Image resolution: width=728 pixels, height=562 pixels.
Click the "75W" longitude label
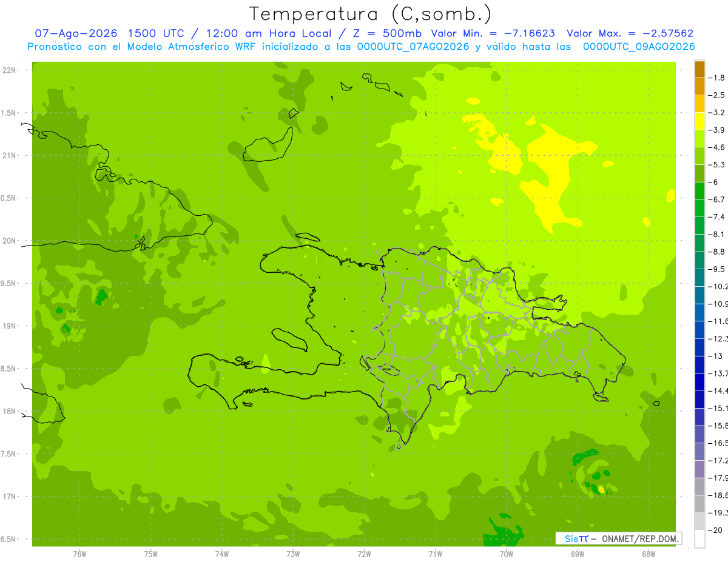pos(150,554)
